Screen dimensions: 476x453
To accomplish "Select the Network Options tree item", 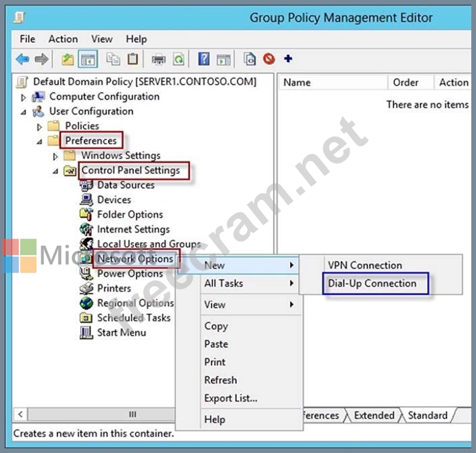I will (x=135, y=259).
